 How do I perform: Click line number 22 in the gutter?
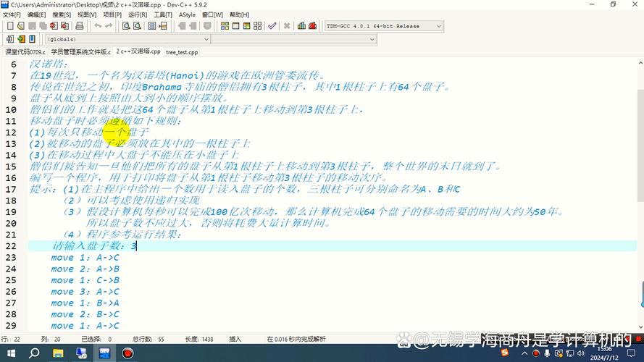pos(11,246)
